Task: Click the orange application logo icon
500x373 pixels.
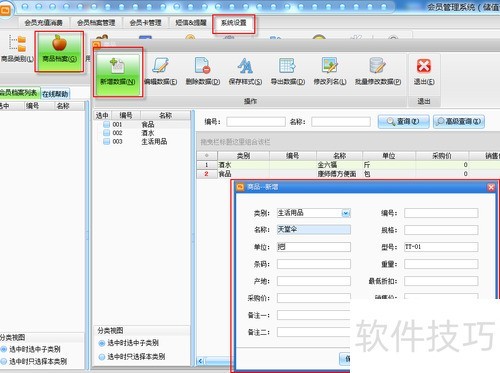Action: pyautogui.click(x=5, y=10)
